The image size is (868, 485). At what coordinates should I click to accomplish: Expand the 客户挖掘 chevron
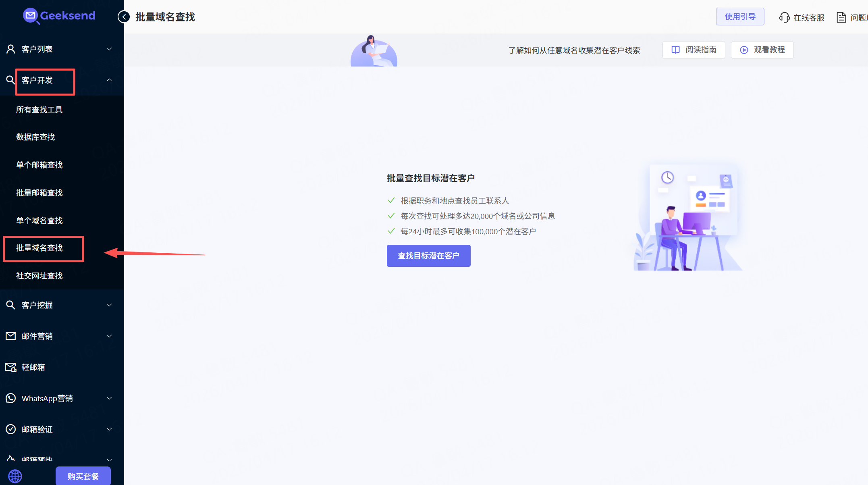coord(109,305)
